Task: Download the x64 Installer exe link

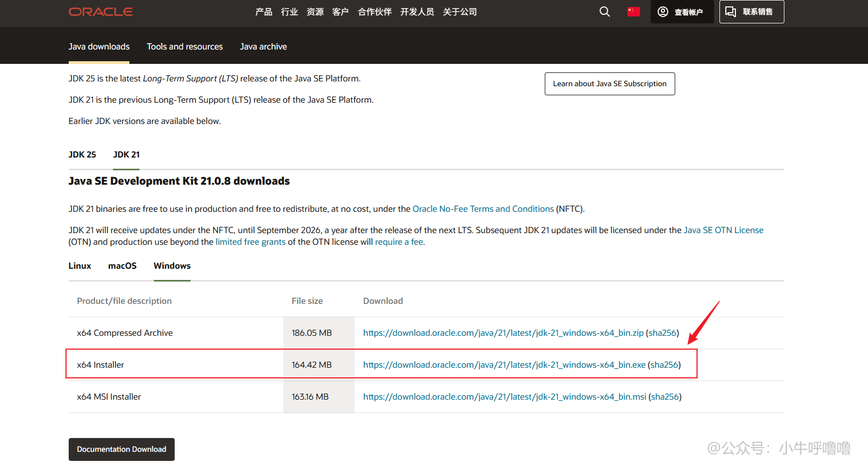Action: 504,365
